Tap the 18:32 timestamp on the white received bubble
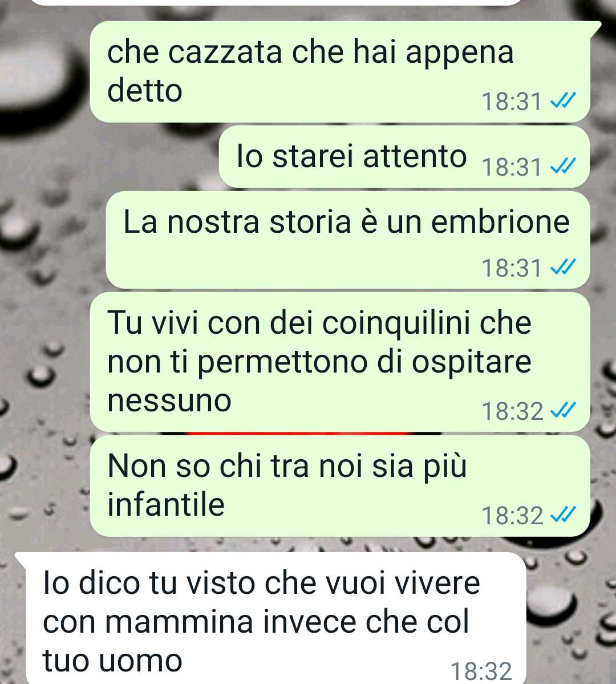 click(x=481, y=672)
